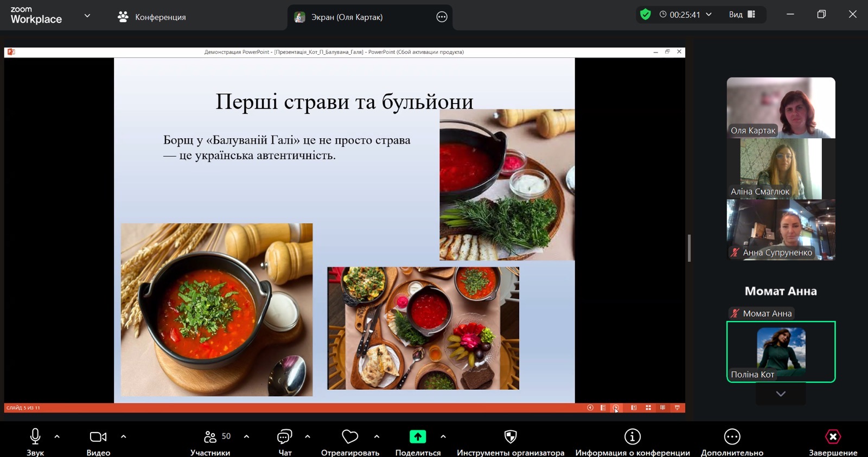Image resolution: width=868 pixels, height=457 pixels.
Task: Open the Дополнительно more options menu
Action: point(732,437)
